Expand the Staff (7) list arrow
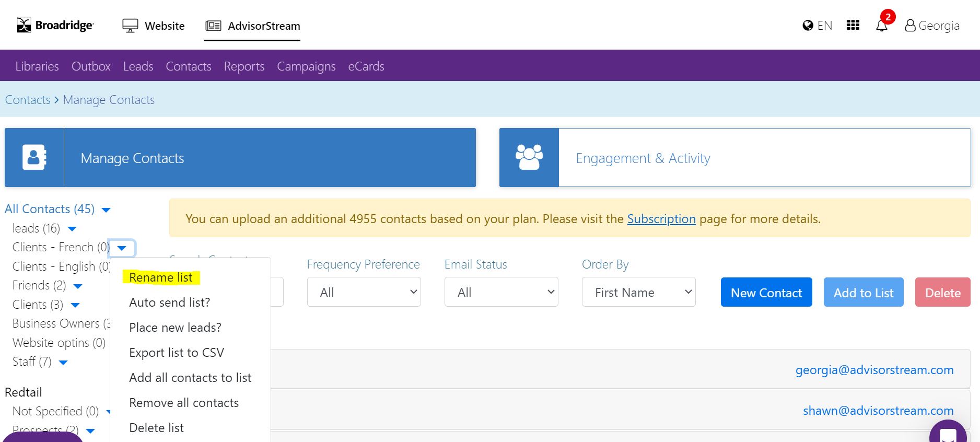 tap(63, 363)
